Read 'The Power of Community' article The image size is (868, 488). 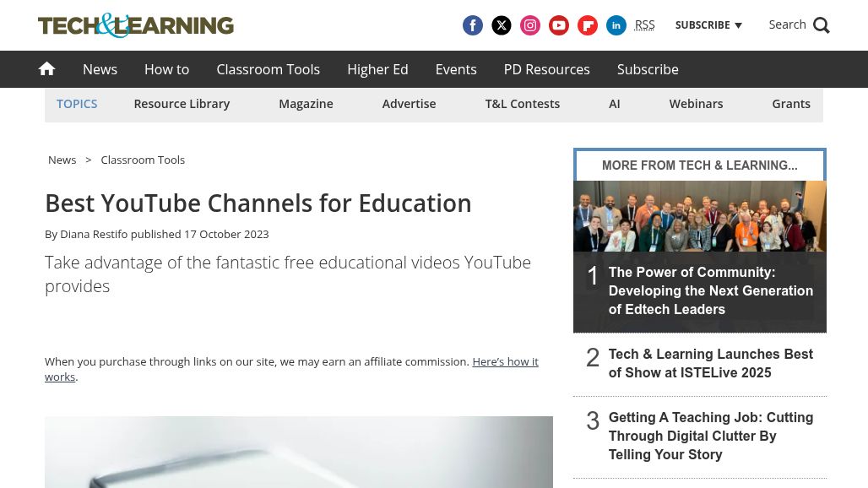tap(711, 290)
